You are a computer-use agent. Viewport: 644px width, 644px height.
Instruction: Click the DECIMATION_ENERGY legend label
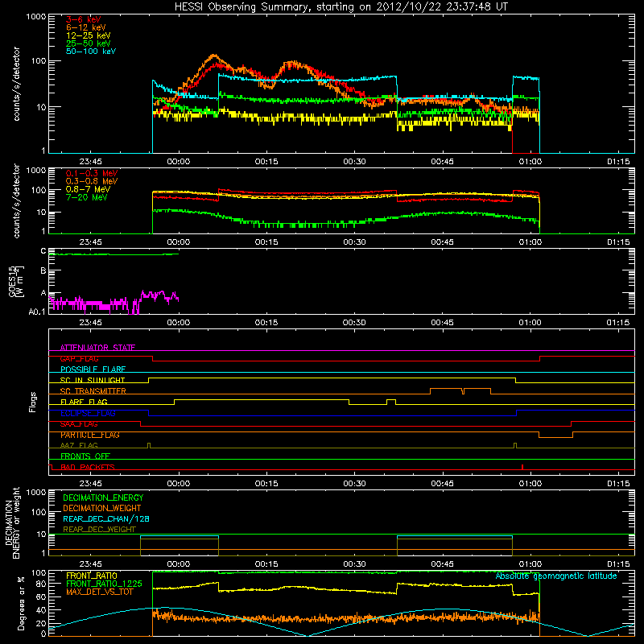click(x=103, y=497)
